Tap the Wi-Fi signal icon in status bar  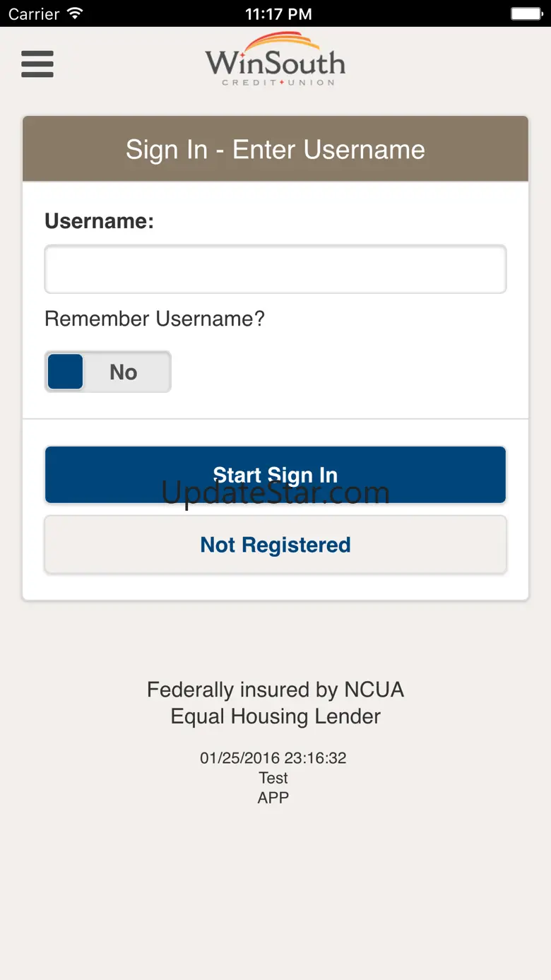(x=74, y=13)
